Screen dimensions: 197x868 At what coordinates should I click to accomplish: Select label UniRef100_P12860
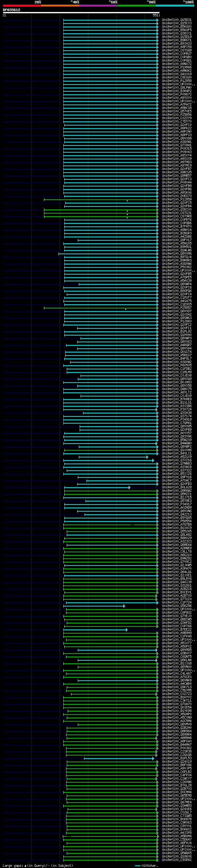click(176, 321)
